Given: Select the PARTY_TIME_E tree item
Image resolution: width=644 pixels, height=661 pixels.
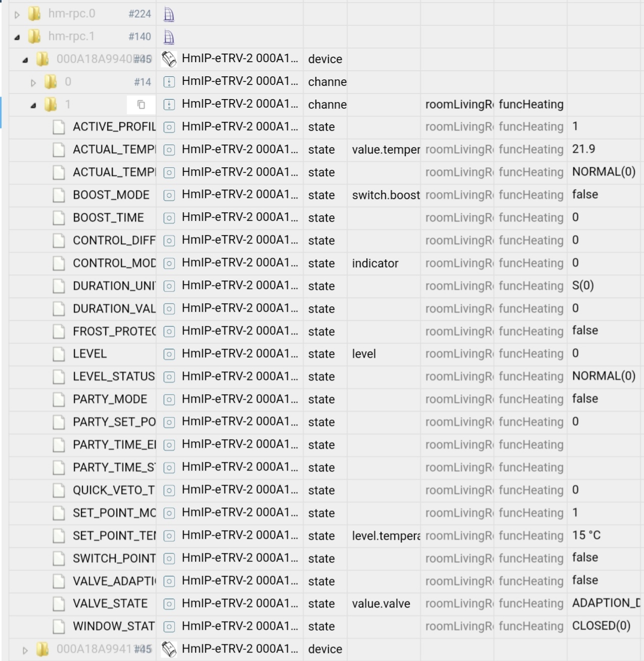Looking at the screenshot, I should click(114, 445).
